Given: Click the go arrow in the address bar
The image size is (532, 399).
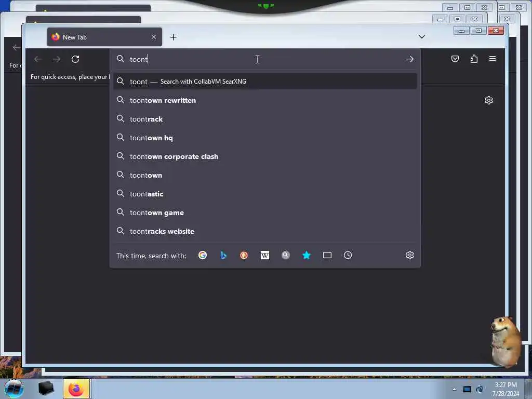Looking at the screenshot, I should click(x=409, y=59).
